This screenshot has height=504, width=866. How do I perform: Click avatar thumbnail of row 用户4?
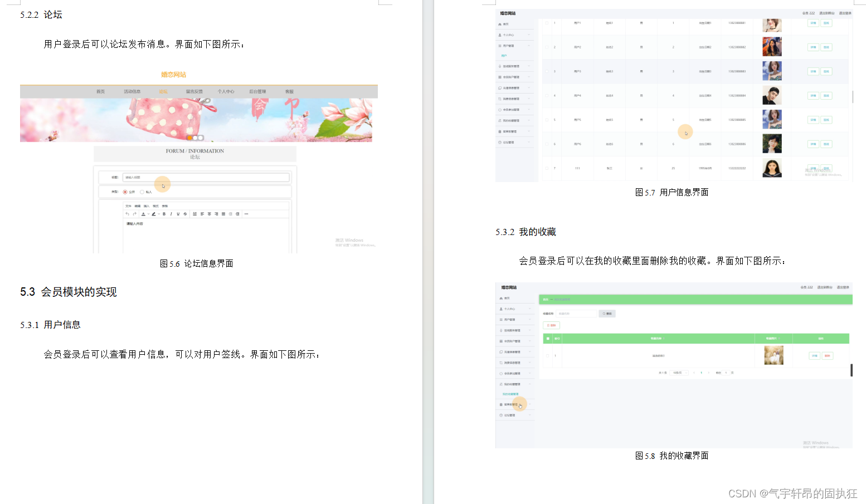(772, 95)
